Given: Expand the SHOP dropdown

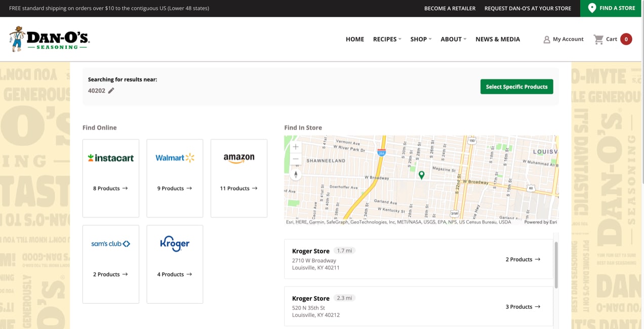Looking at the screenshot, I should [x=419, y=39].
